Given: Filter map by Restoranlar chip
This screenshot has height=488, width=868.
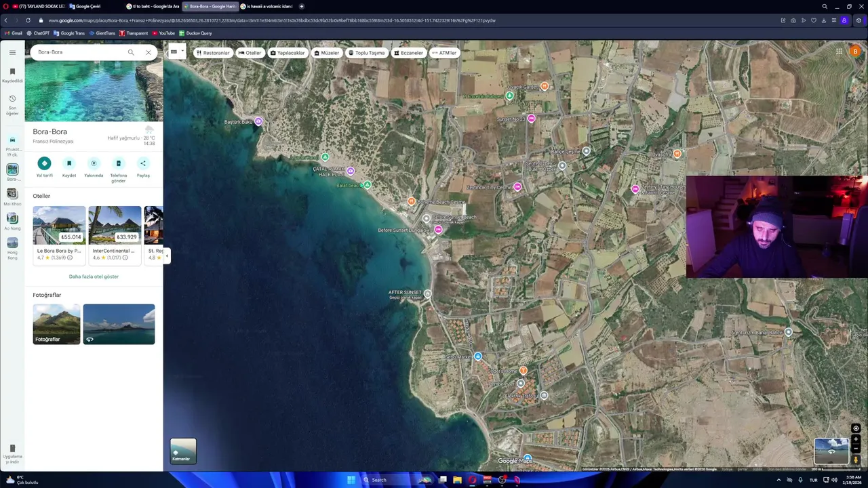Looking at the screenshot, I should tap(213, 53).
